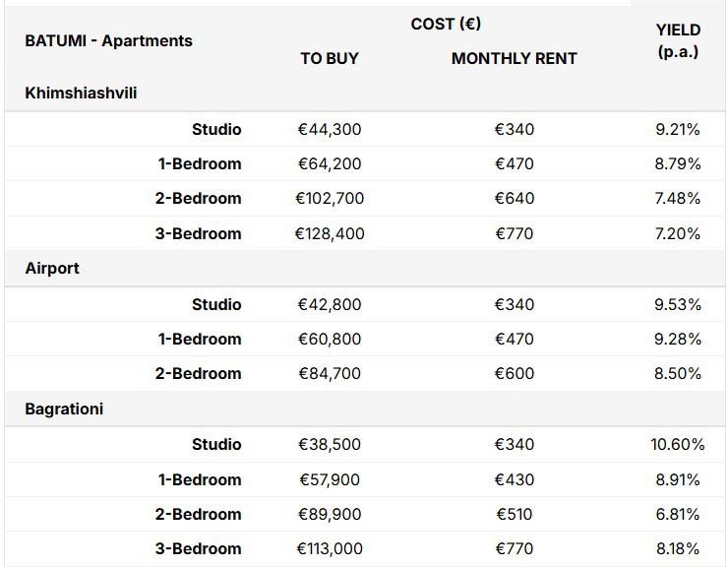This screenshot has width=728, height=567.
Task: Select the 9.53% Airport studio yield
Action: 678,304
